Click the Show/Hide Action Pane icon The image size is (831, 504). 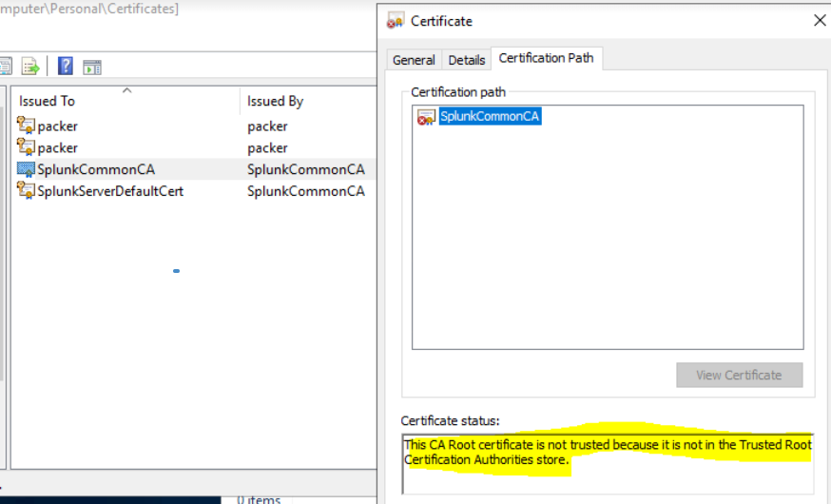tap(92, 67)
